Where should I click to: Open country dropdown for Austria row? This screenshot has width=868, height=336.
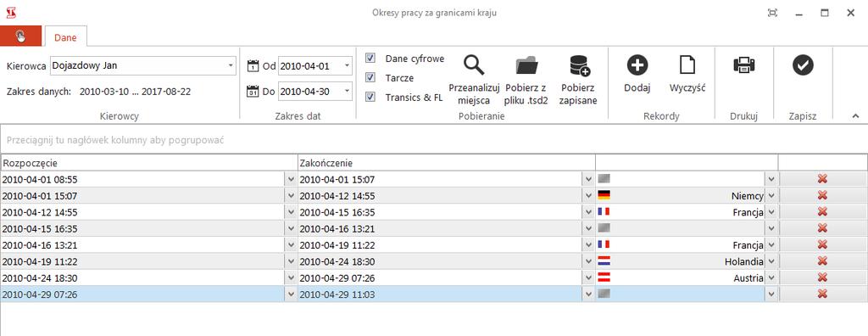pos(771,277)
